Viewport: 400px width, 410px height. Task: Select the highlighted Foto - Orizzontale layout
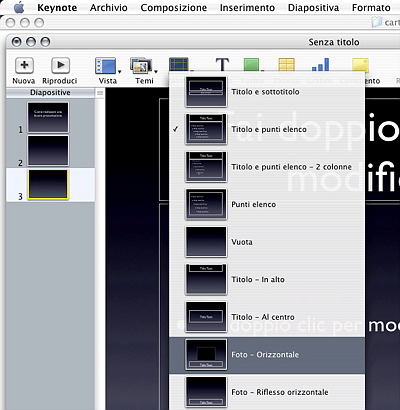click(x=267, y=355)
